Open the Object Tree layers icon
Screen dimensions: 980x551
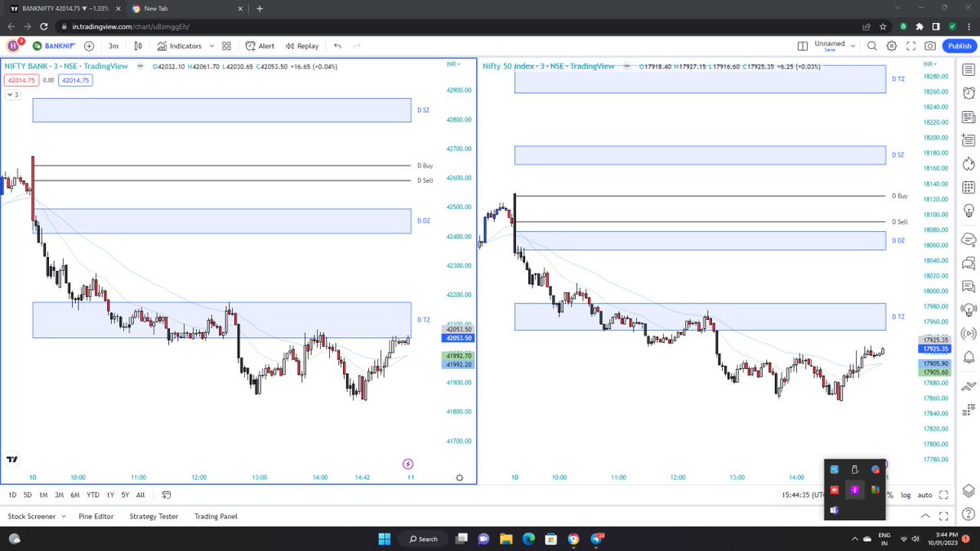coord(969,491)
